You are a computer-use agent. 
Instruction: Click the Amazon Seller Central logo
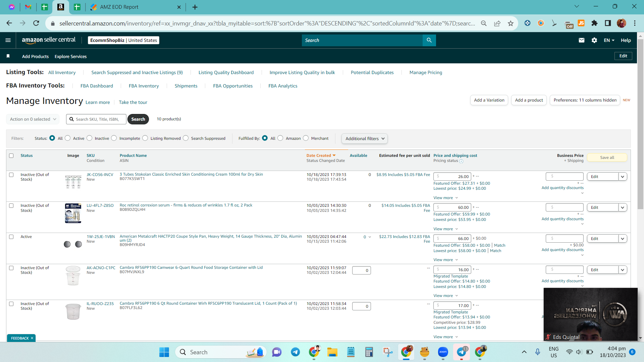click(49, 40)
